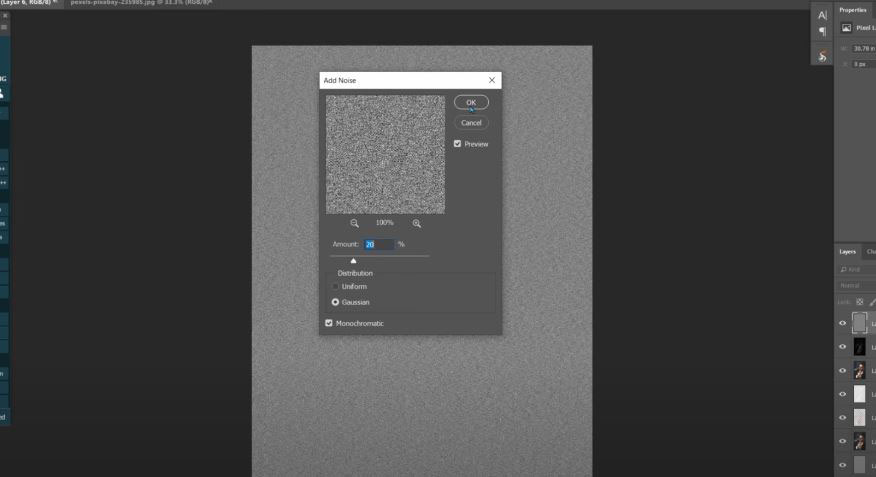Hide the black-thumbnail layer
The height and width of the screenshot is (477, 876).
coord(842,346)
